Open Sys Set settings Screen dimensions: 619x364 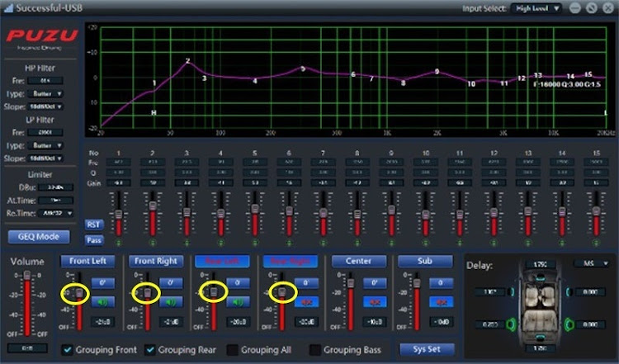[x=427, y=349]
